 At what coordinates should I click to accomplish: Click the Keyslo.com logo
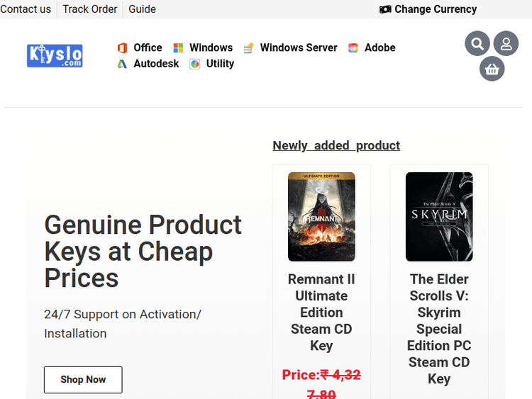point(55,55)
